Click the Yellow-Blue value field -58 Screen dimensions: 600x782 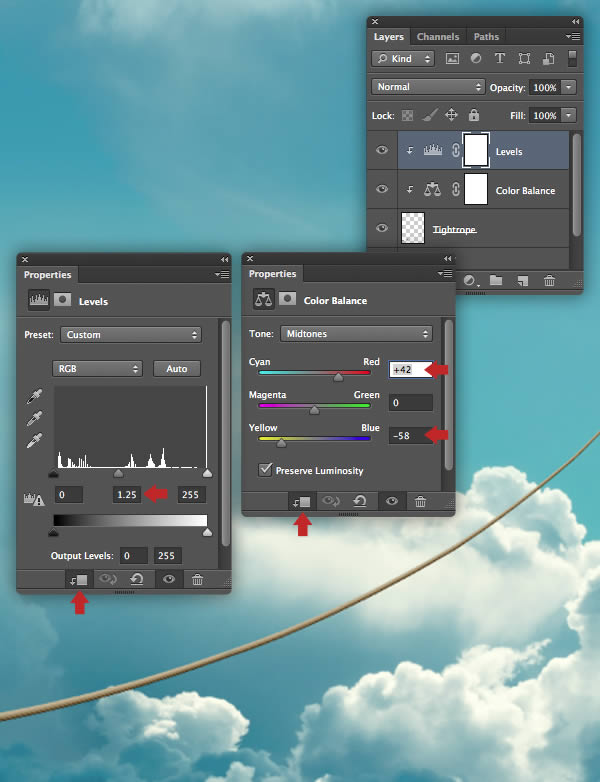pyautogui.click(x=410, y=435)
